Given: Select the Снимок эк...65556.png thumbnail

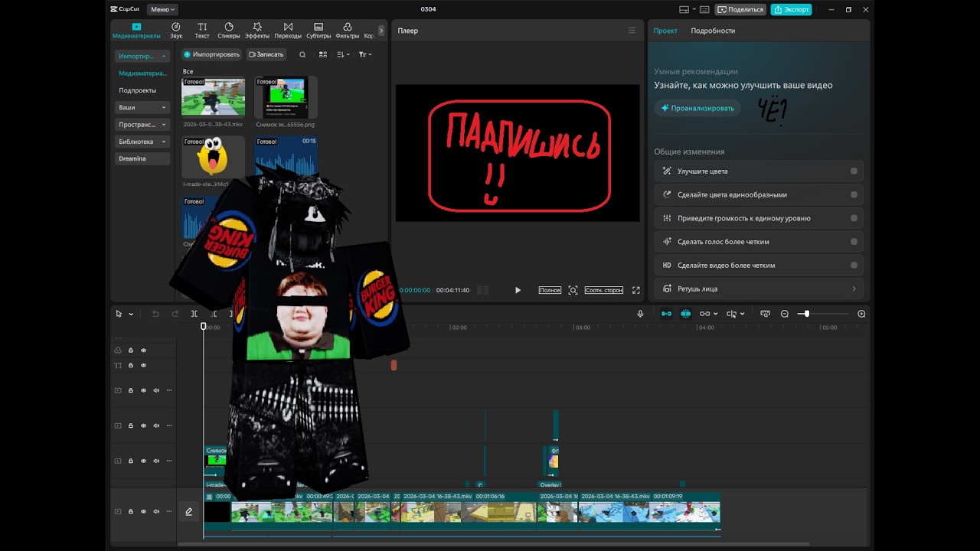Looking at the screenshot, I should tap(286, 96).
